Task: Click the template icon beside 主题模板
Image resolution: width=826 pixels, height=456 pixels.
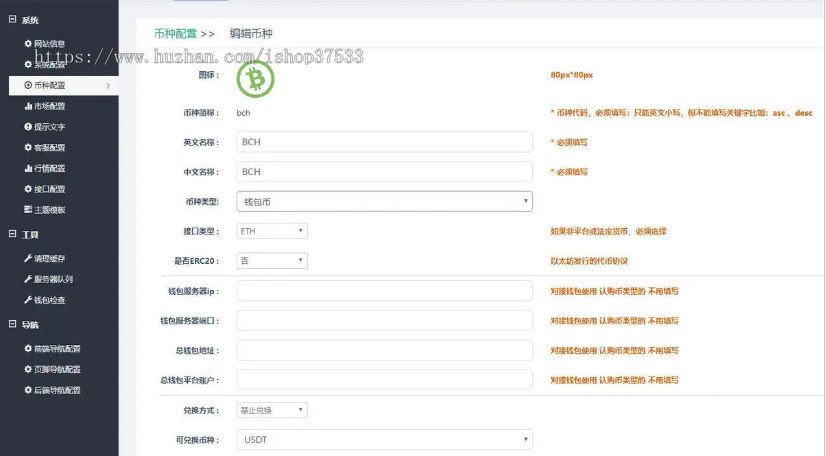Action: click(28, 210)
